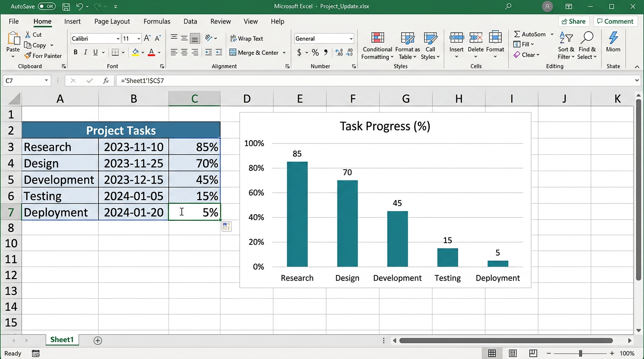
Task: Click the Merge & Center icon
Action: [x=233, y=53]
